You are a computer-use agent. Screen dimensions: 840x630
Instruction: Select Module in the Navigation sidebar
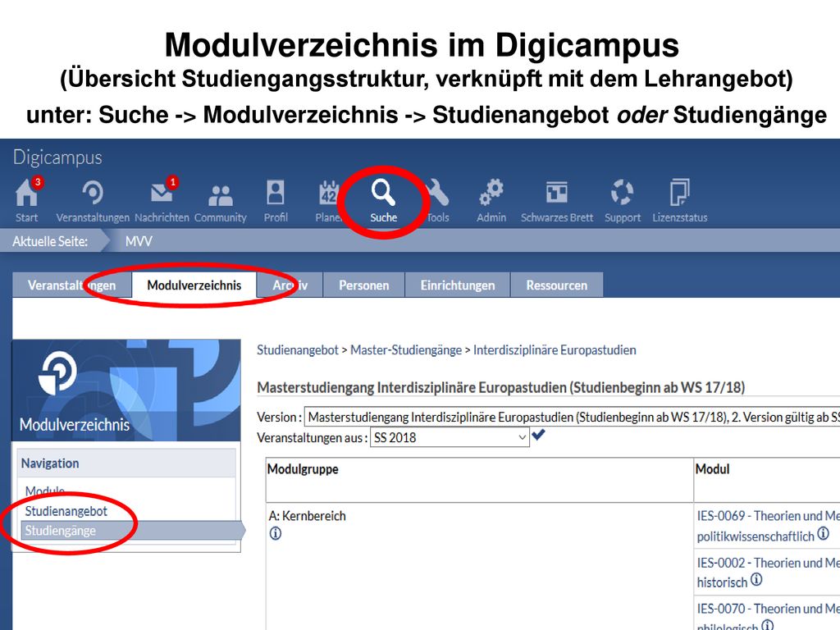pyautogui.click(x=45, y=491)
